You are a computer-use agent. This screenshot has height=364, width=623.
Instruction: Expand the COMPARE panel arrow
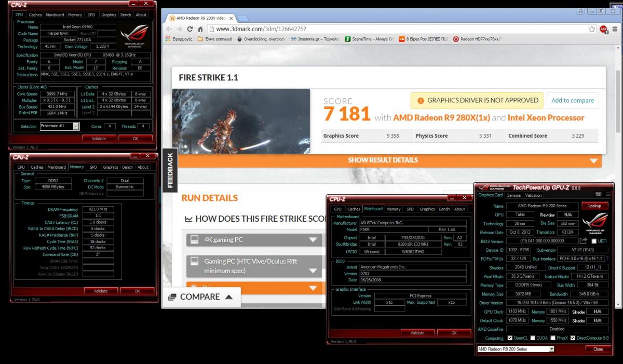pyautogui.click(x=229, y=297)
